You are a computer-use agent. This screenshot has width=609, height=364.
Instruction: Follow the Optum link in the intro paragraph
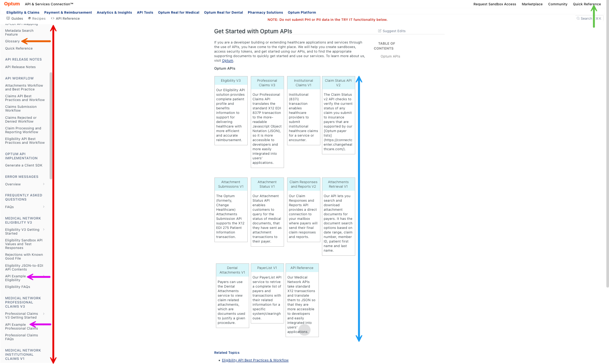[x=228, y=61]
